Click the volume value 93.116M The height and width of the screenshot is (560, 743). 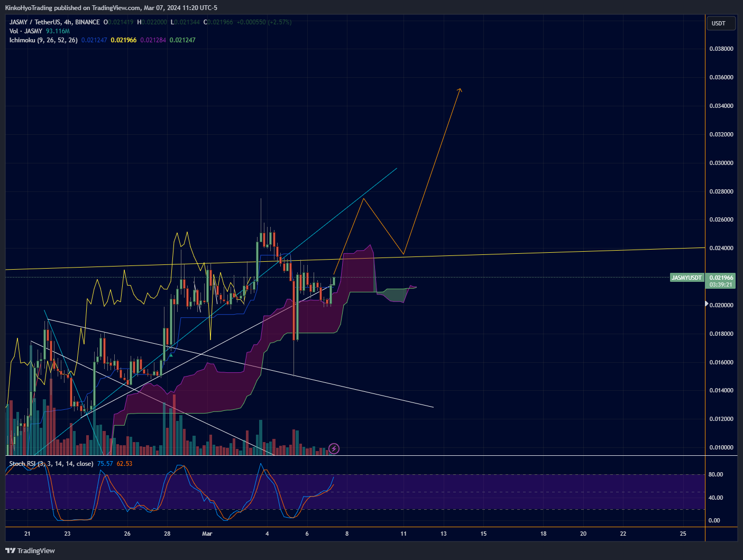58,31
